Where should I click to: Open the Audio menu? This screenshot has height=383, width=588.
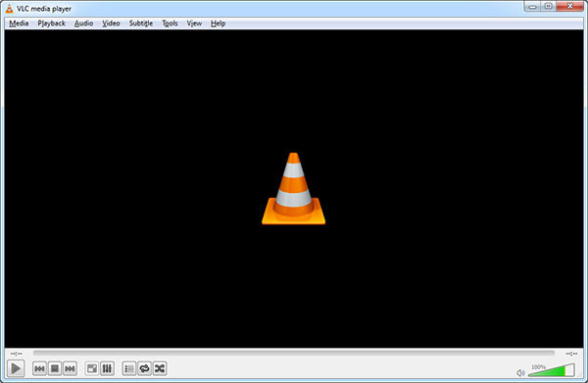[x=83, y=24]
